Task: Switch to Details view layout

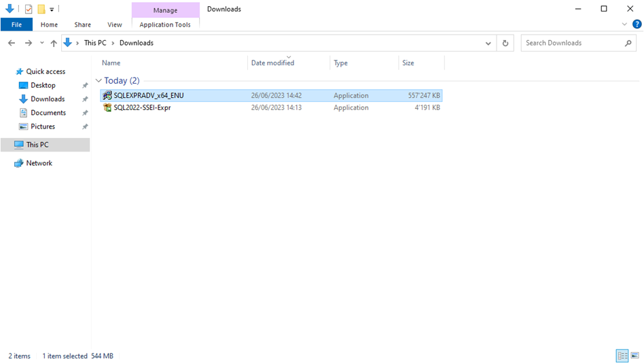Action: 622,356
